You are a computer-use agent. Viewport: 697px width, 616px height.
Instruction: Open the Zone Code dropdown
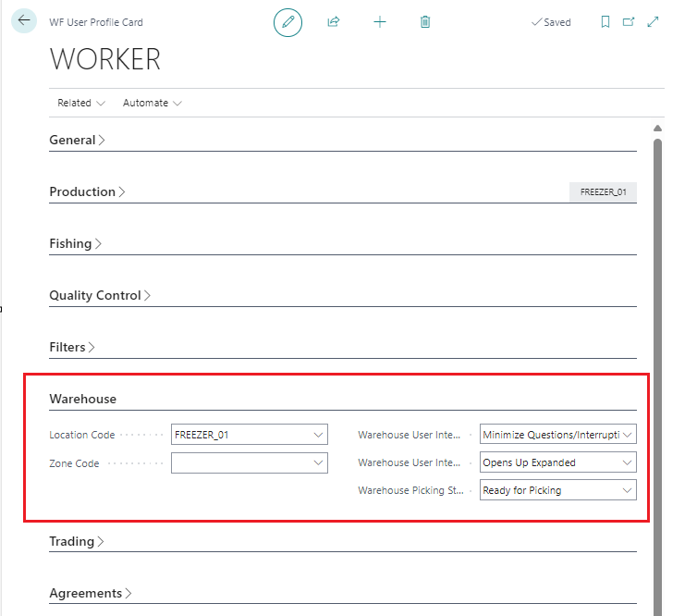point(319,462)
